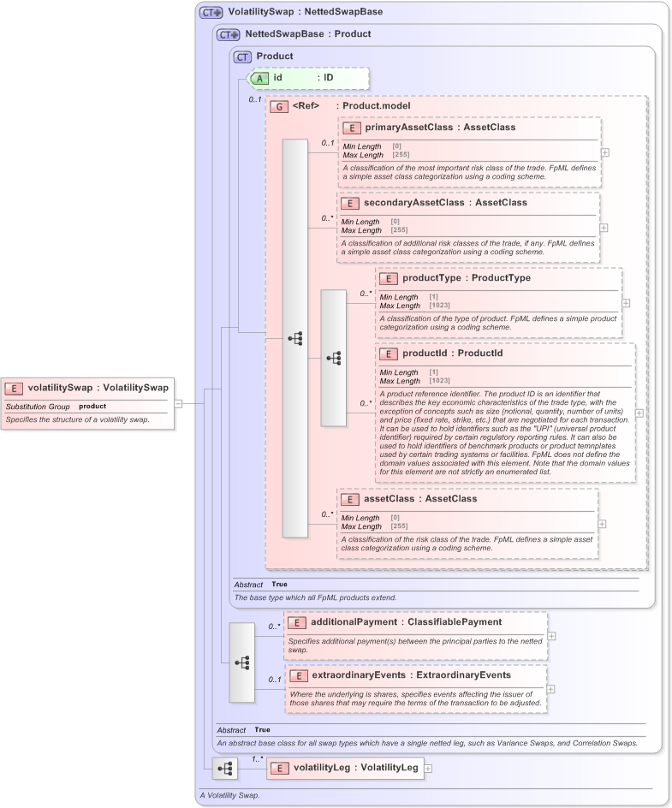Select the 'id : ID' attribute label
672x808 pixels.
pyautogui.click(x=303, y=78)
